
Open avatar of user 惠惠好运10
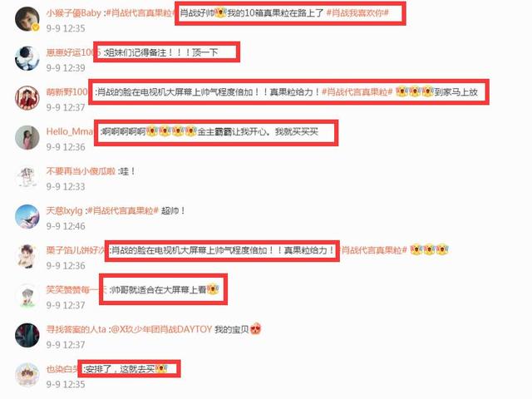(x=27, y=58)
